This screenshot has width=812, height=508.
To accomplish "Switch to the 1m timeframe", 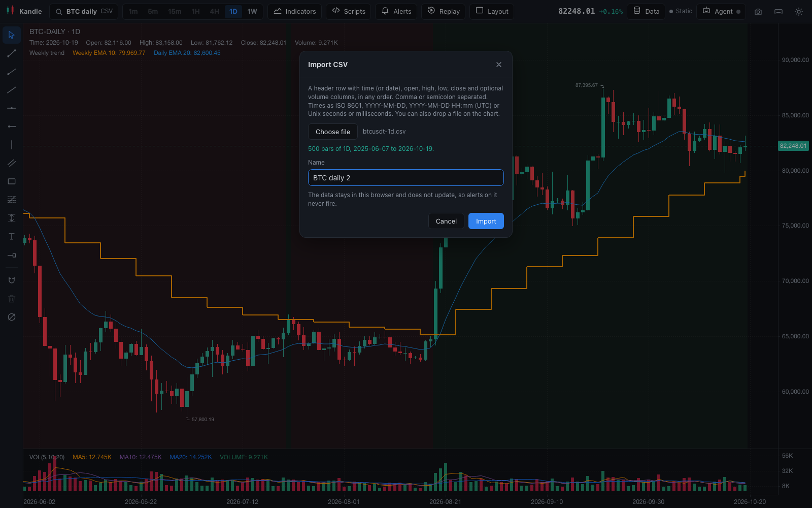I will click(133, 11).
